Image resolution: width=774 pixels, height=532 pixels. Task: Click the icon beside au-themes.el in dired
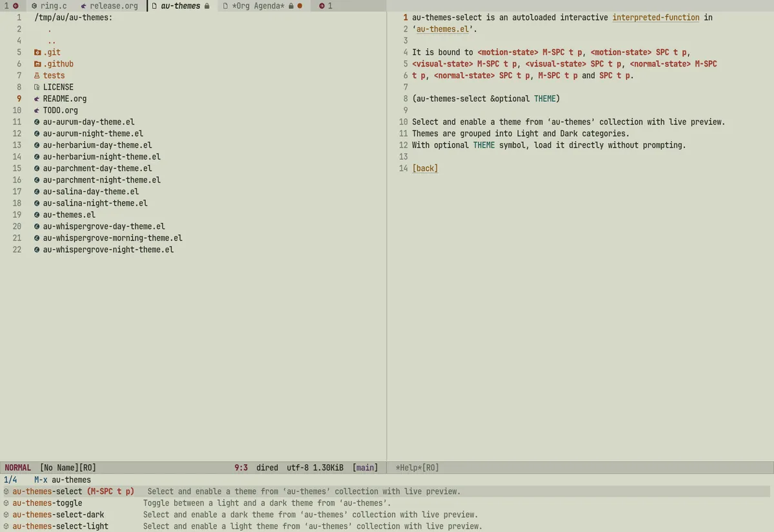37,215
